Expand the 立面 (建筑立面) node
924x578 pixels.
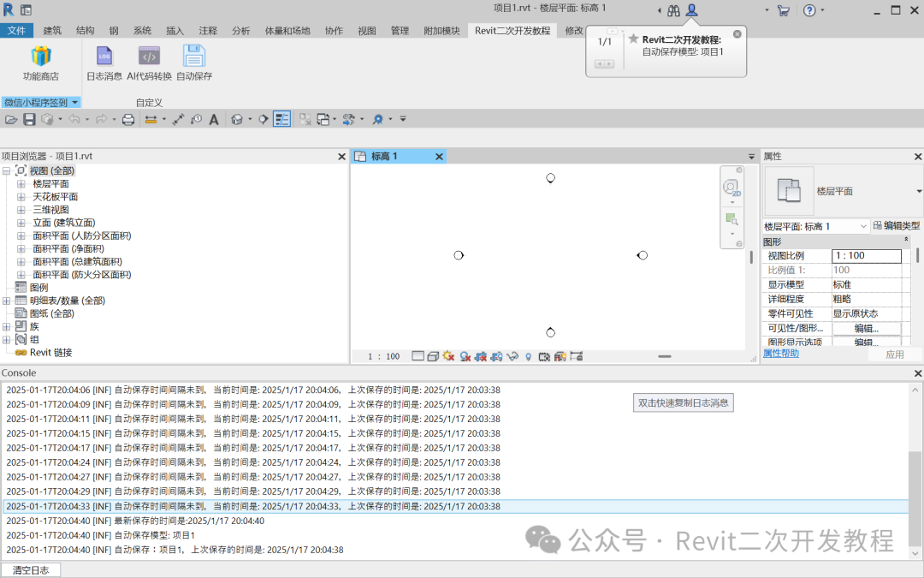click(21, 223)
